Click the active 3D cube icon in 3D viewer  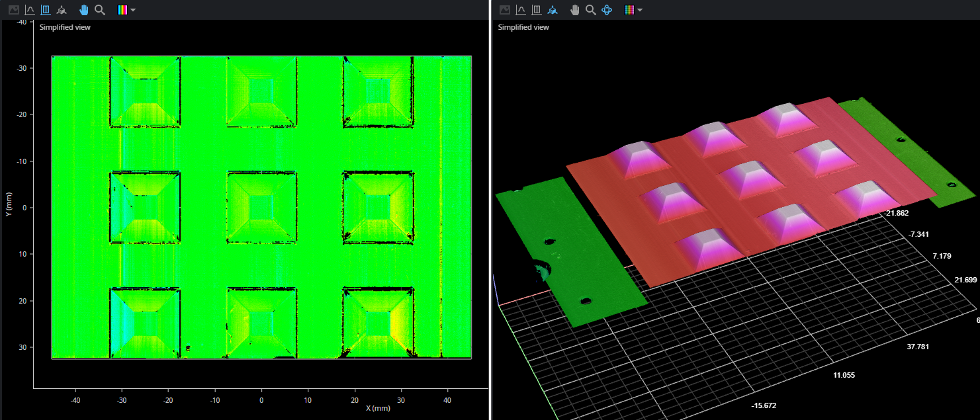[x=553, y=10]
